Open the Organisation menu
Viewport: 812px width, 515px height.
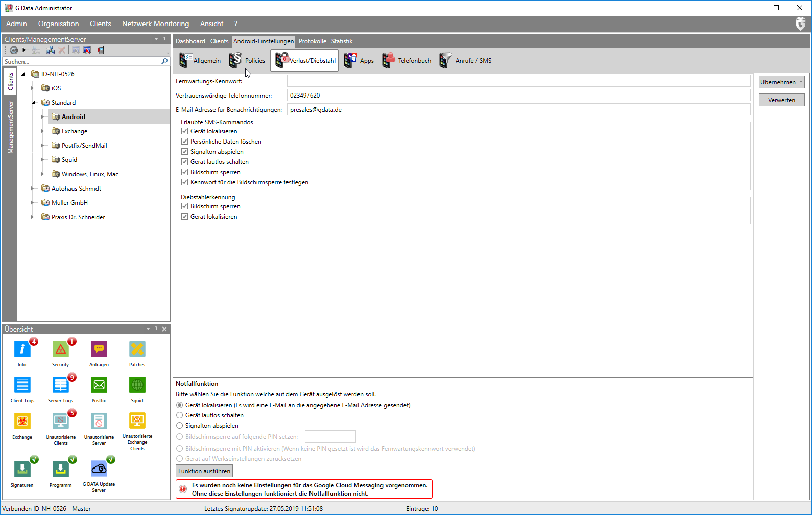pos(58,24)
